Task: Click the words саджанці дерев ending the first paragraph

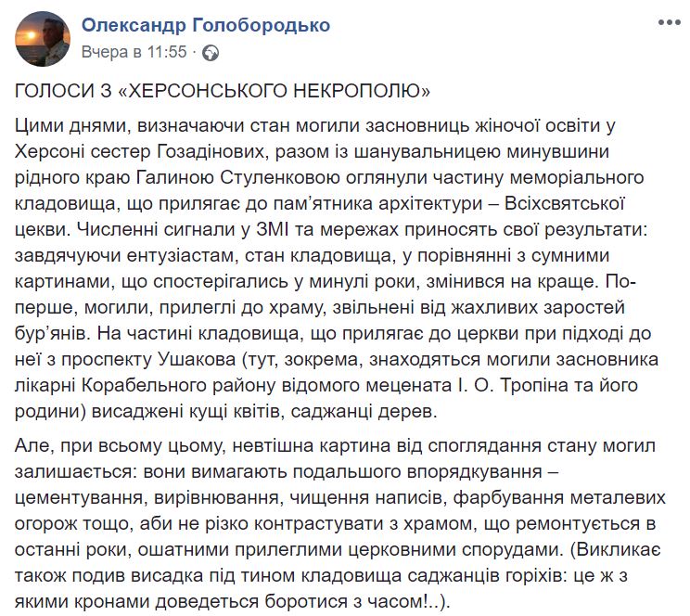Action: click(x=363, y=412)
